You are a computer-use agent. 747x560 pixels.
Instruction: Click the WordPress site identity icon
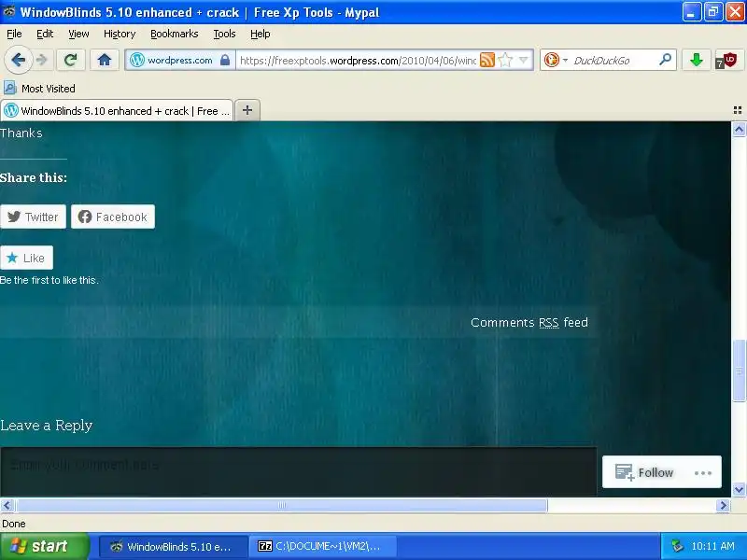pyautogui.click(x=137, y=60)
